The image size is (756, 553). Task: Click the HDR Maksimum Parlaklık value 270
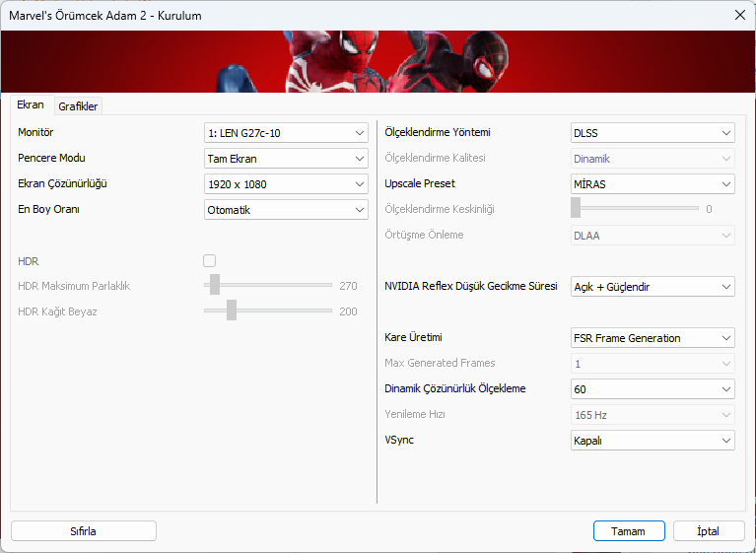(348, 286)
